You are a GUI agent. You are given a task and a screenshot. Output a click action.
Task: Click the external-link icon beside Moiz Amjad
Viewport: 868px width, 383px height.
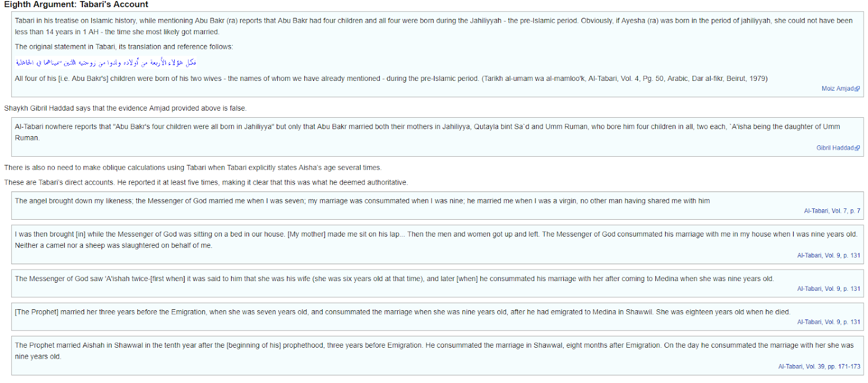click(857, 89)
